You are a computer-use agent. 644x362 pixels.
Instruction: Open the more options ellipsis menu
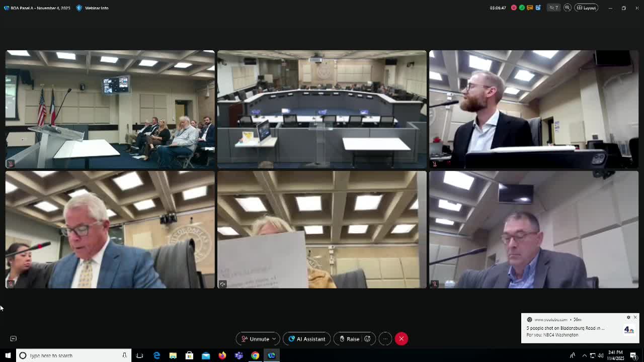point(385,339)
